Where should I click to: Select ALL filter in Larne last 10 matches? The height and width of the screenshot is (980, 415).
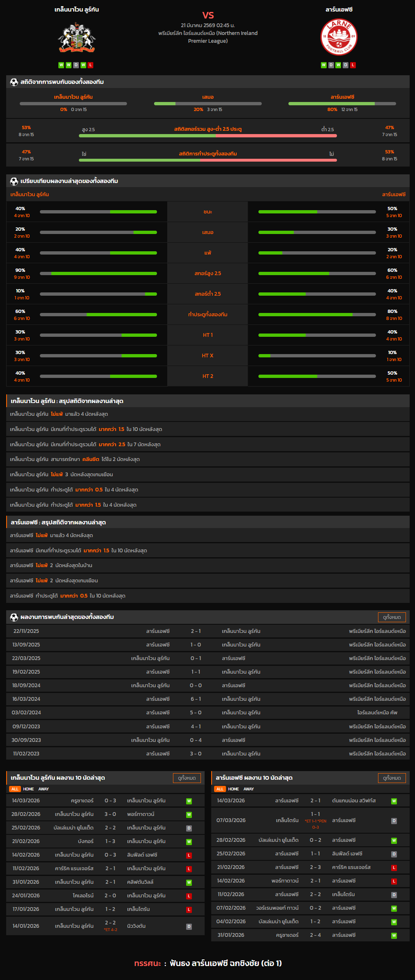coord(220,789)
